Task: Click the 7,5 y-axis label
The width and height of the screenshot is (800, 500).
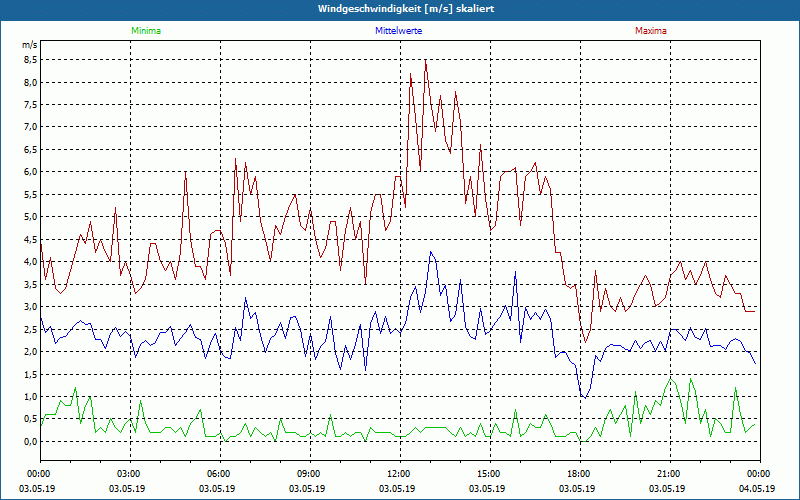Action: click(31, 105)
